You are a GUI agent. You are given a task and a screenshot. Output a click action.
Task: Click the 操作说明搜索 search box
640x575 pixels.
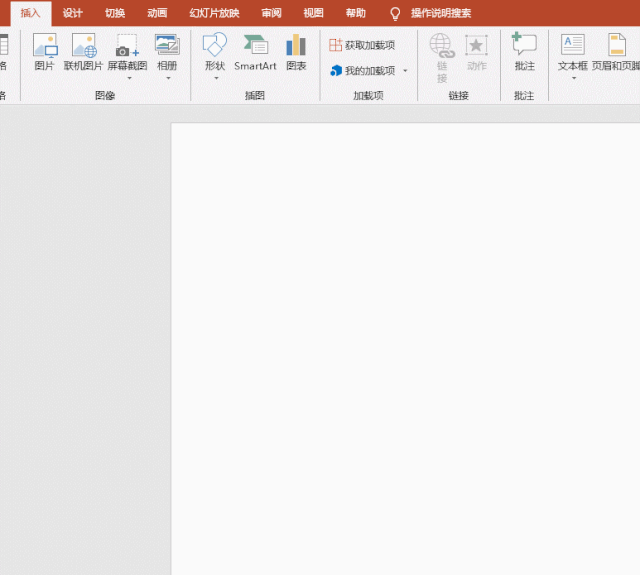tap(440, 13)
